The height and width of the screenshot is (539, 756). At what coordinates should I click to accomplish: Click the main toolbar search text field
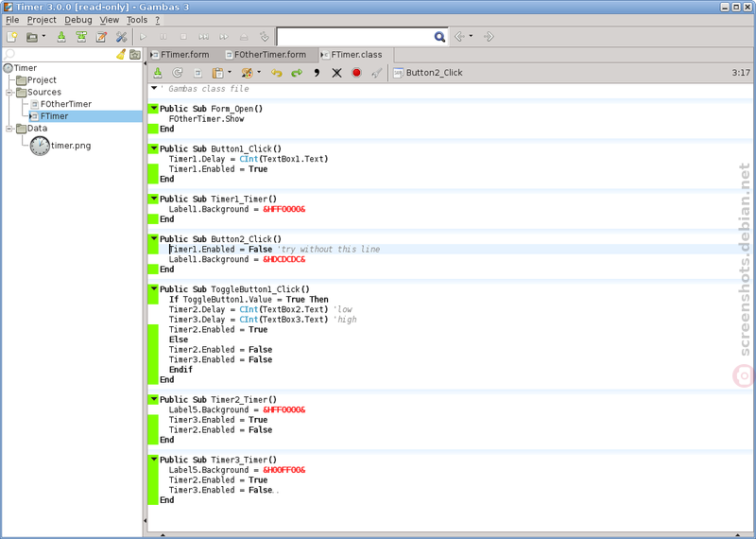356,37
